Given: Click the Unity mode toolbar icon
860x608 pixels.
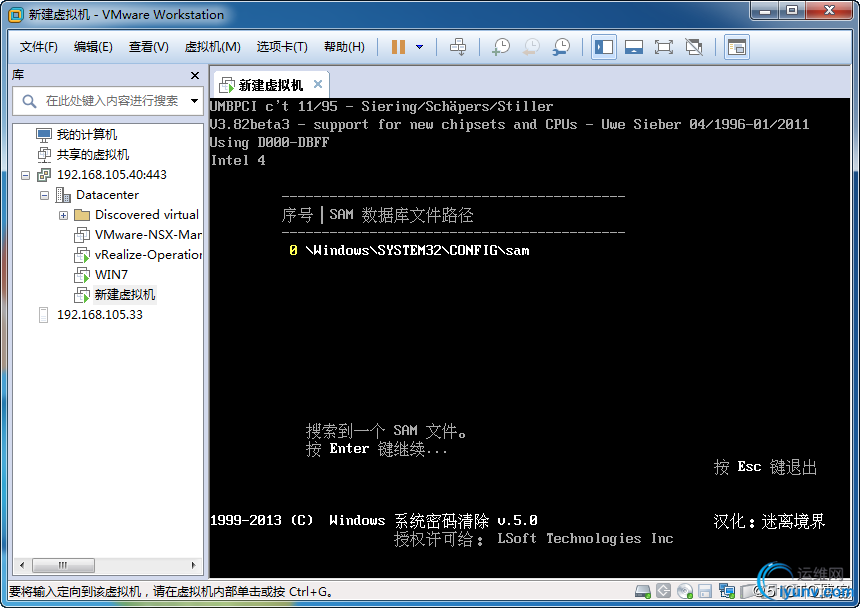Looking at the screenshot, I should pos(694,47).
